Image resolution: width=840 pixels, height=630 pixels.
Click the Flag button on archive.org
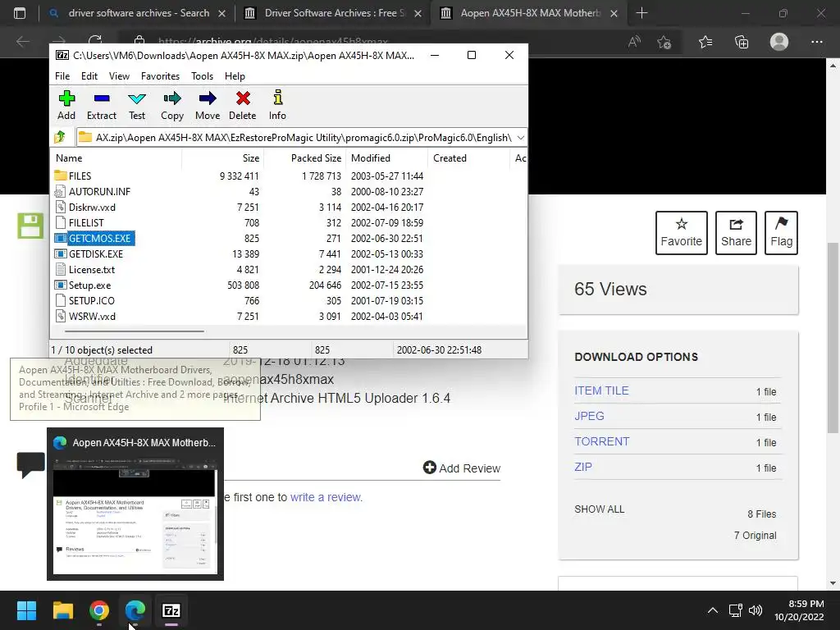[781, 232]
